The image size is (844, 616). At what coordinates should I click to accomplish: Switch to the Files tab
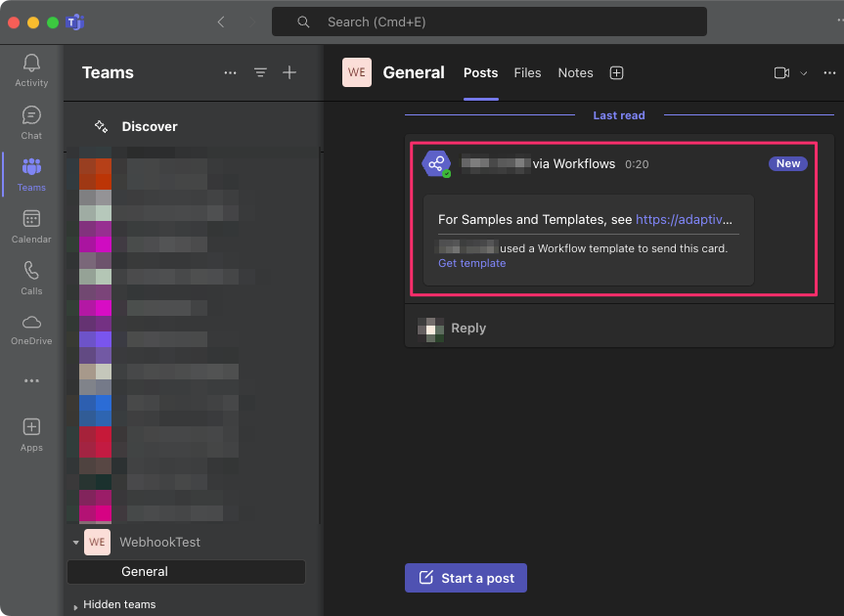click(527, 72)
